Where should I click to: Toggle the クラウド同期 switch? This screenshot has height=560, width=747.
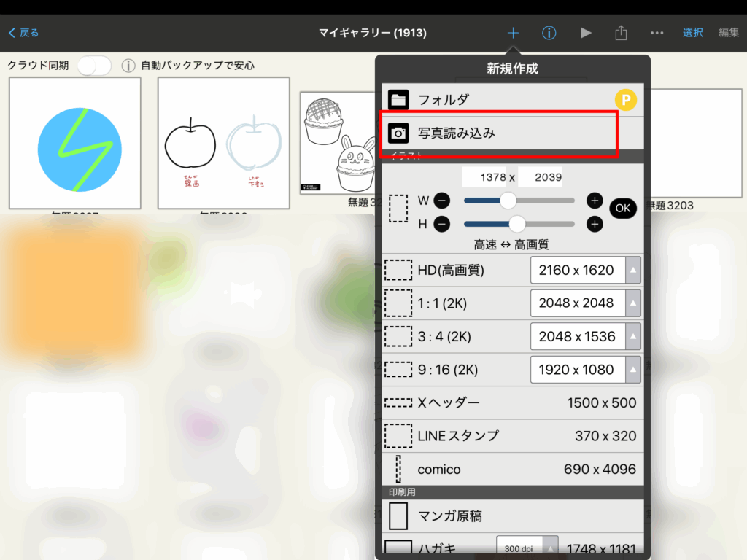click(94, 66)
